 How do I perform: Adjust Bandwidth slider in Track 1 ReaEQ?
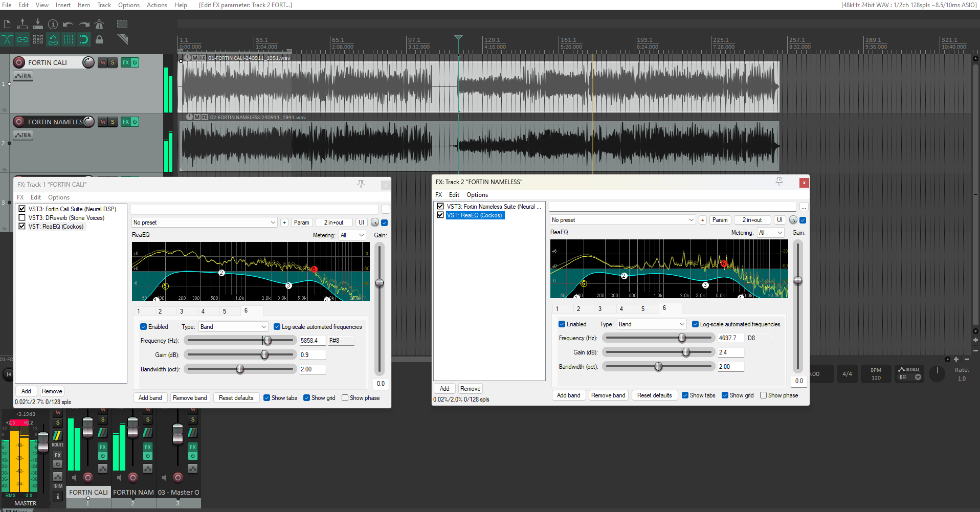(240, 369)
